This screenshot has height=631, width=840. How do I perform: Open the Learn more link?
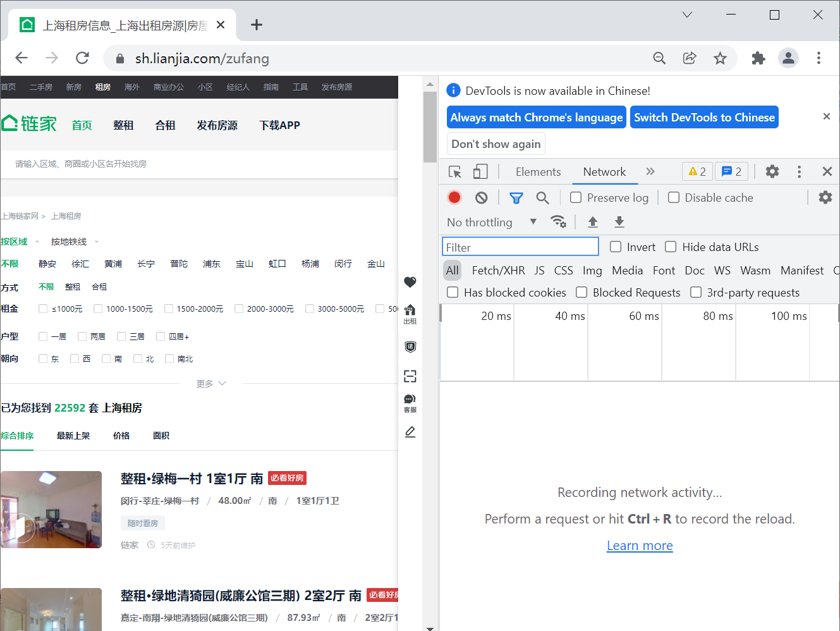pos(640,545)
